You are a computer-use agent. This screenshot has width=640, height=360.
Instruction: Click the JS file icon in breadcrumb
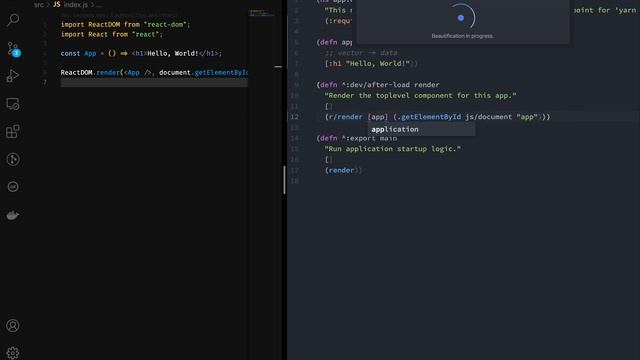coord(57,4)
